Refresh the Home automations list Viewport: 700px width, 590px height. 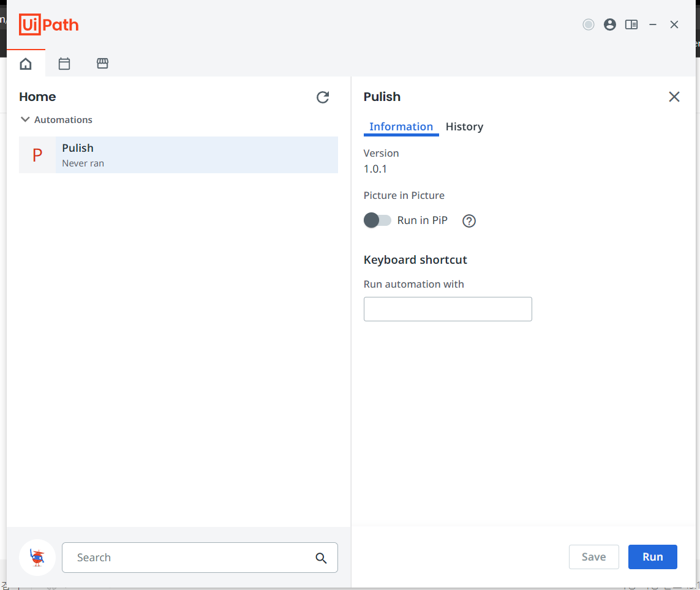(323, 97)
